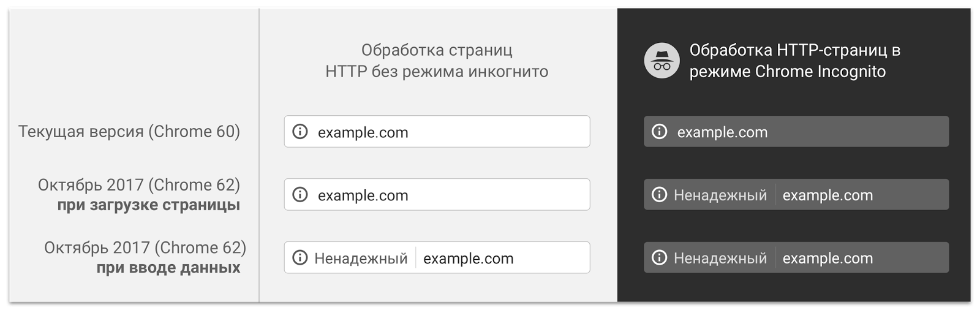Viewport: 980px width, 310px height.
Task: Click 'Обработка HTTP-страниц в режиме Chrome Incognito' heading
Action: pyautogui.click(x=794, y=61)
